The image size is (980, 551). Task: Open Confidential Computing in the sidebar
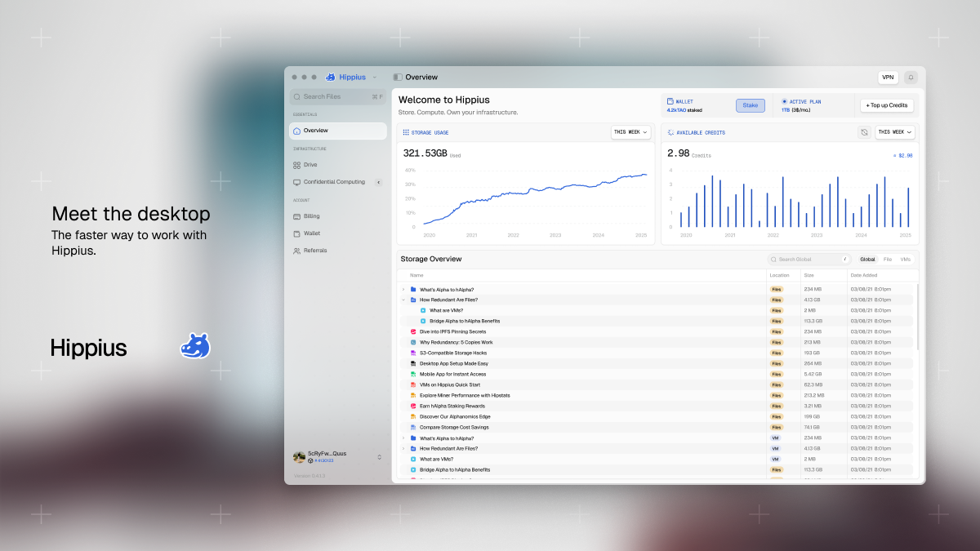coord(334,182)
